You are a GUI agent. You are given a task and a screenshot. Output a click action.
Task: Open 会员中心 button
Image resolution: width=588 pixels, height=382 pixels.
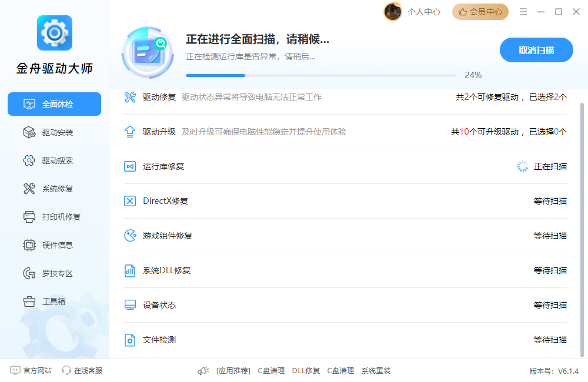pos(480,12)
